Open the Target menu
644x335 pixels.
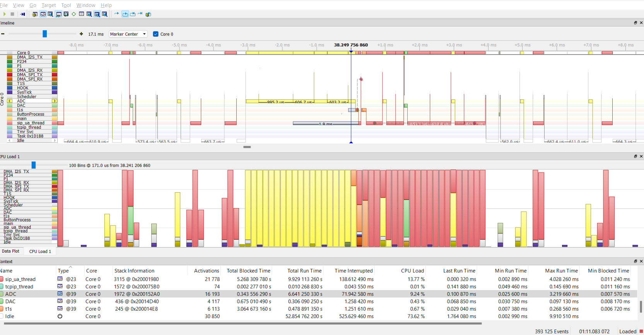(49, 5)
